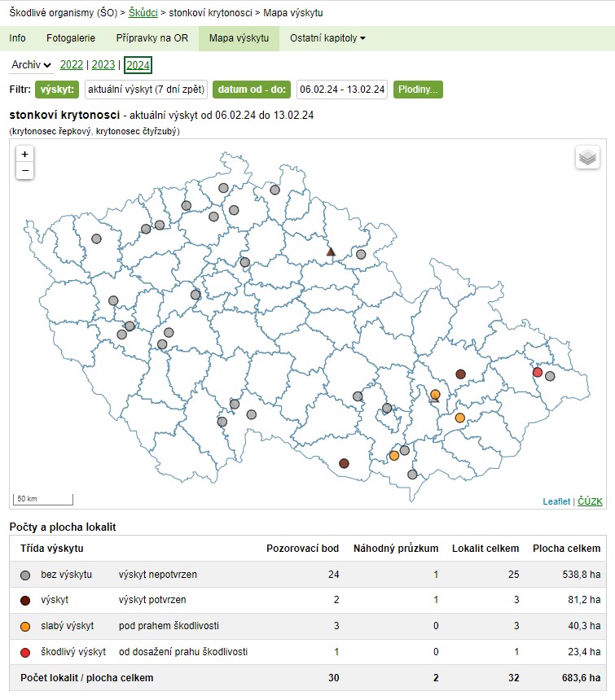Click the Lokalit celkem column header

click(485, 549)
